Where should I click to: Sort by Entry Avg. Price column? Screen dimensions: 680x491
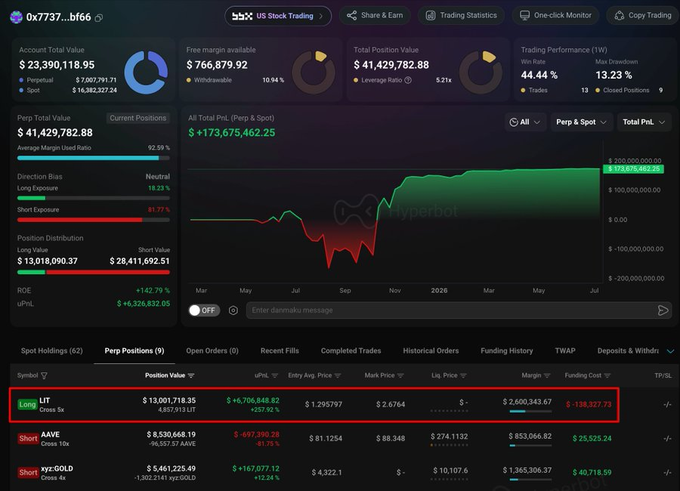[314, 375]
